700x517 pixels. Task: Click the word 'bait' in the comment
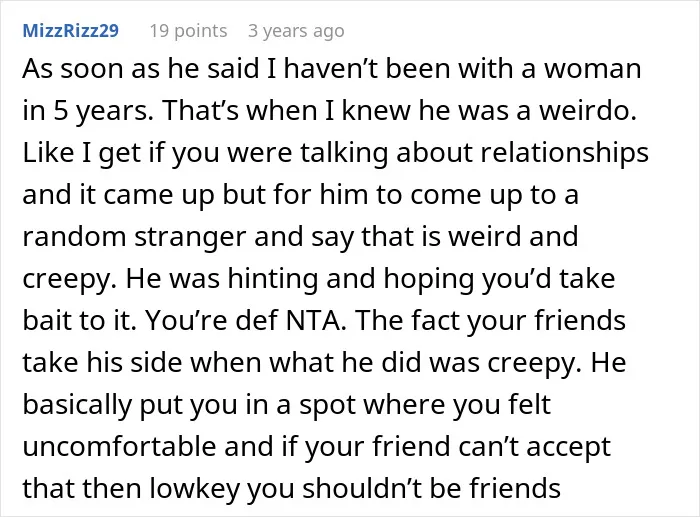(x=47, y=320)
